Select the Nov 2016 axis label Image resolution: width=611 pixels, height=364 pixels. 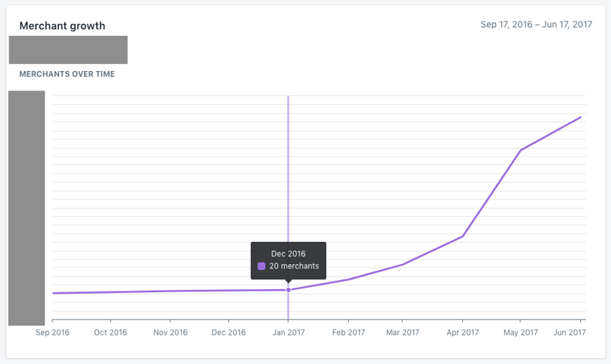[x=170, y=332]
